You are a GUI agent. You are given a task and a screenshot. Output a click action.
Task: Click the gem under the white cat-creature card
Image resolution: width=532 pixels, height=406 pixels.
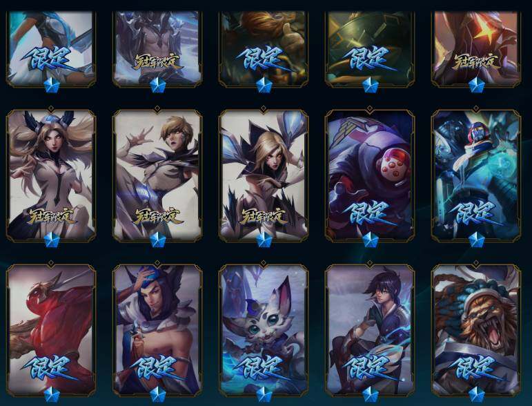pos(264,394)
